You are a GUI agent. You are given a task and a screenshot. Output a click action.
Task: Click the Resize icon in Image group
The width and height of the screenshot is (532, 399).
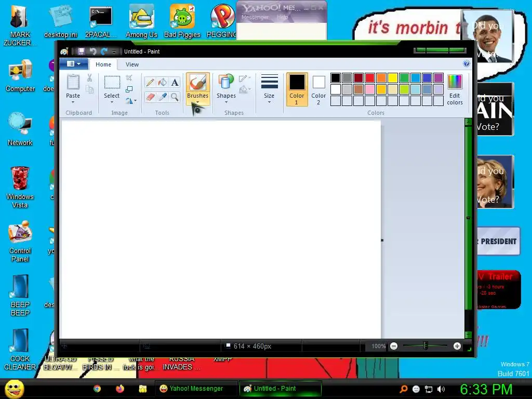[129, 89]
